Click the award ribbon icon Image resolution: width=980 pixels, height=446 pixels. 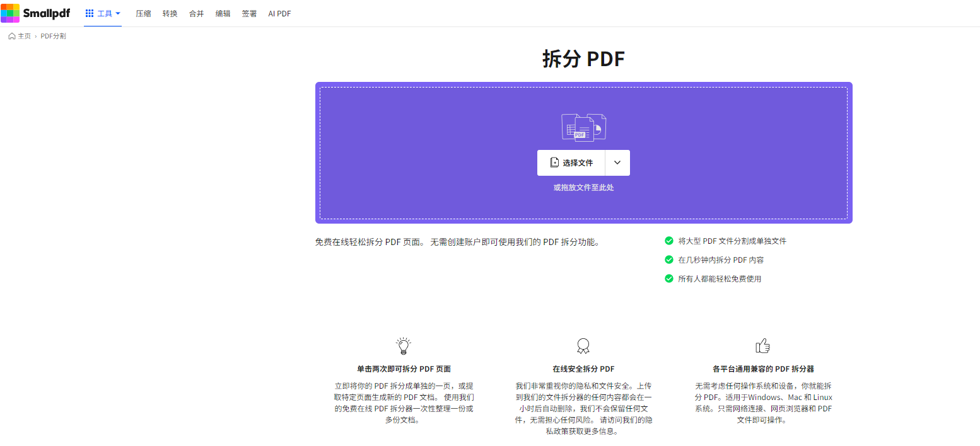(x=583, y=346)
